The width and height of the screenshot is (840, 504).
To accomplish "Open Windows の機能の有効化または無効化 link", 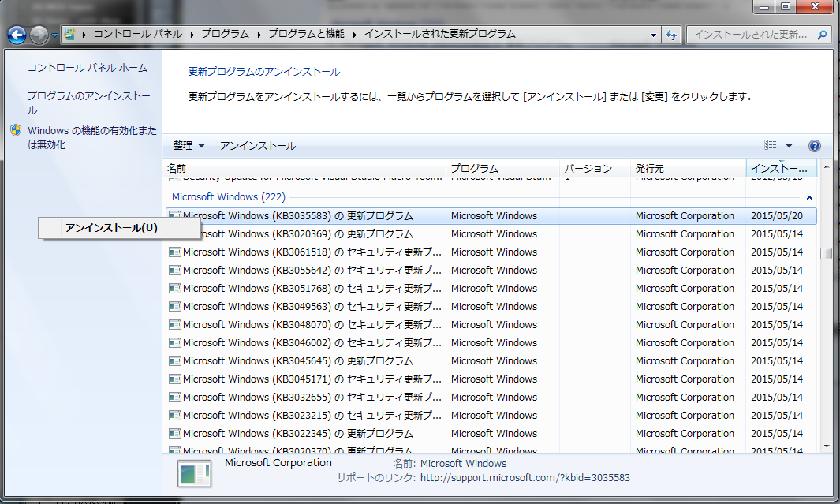I will (x=92, y=138).
